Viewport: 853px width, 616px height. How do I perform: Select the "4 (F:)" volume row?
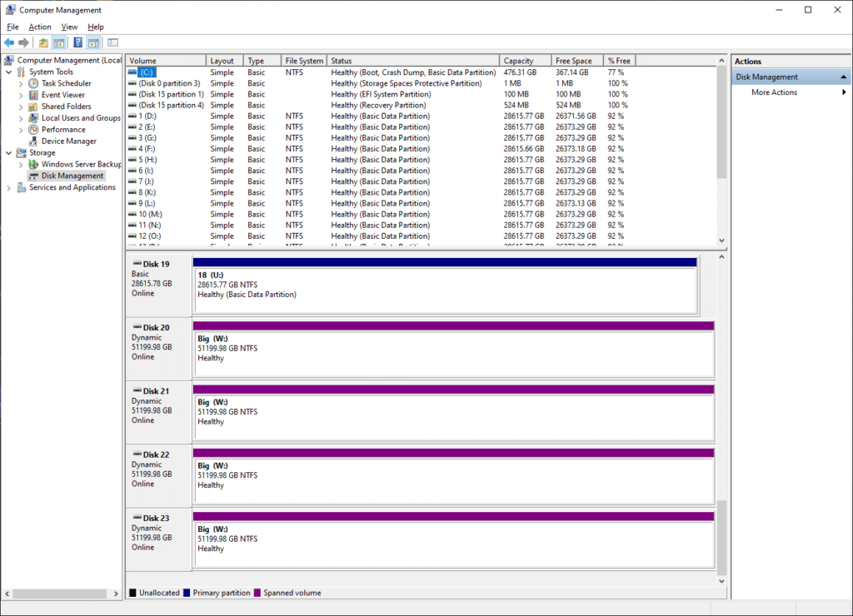click(x=381, y=148)
